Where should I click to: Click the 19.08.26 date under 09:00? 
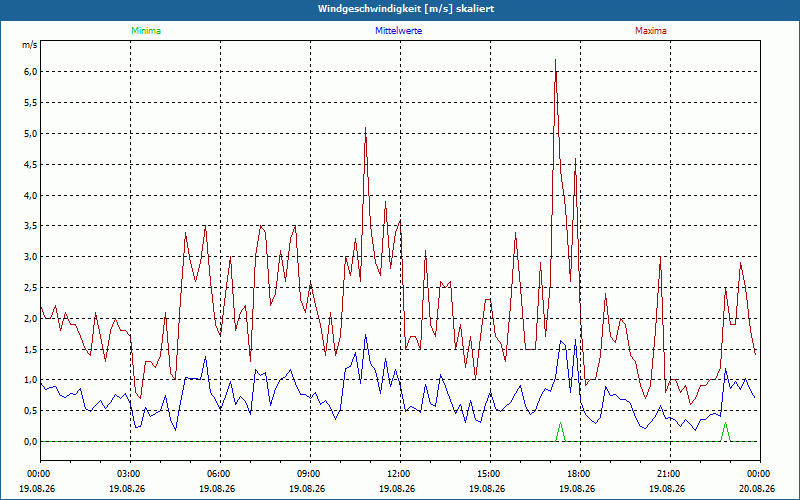[x=308, y=488]
